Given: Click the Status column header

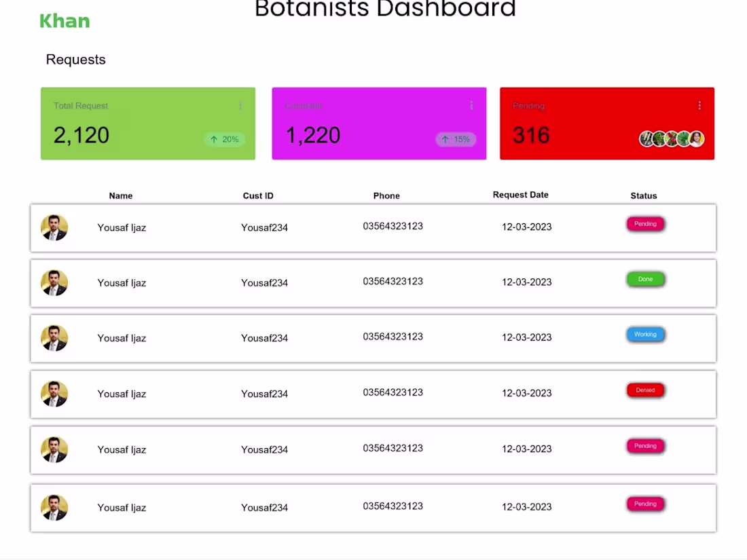Looking at the screenshot, I should coord(643,195).
